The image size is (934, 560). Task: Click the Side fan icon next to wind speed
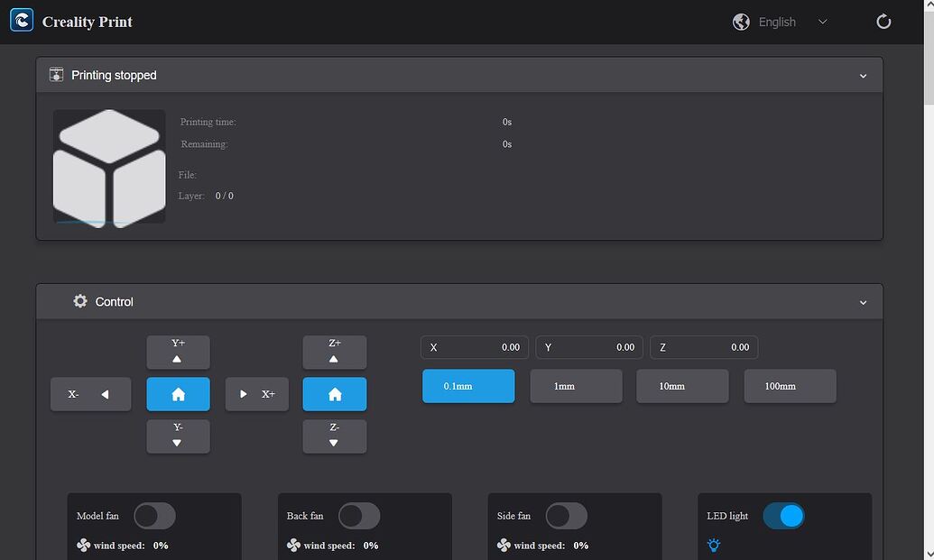(x=504, y=546)
